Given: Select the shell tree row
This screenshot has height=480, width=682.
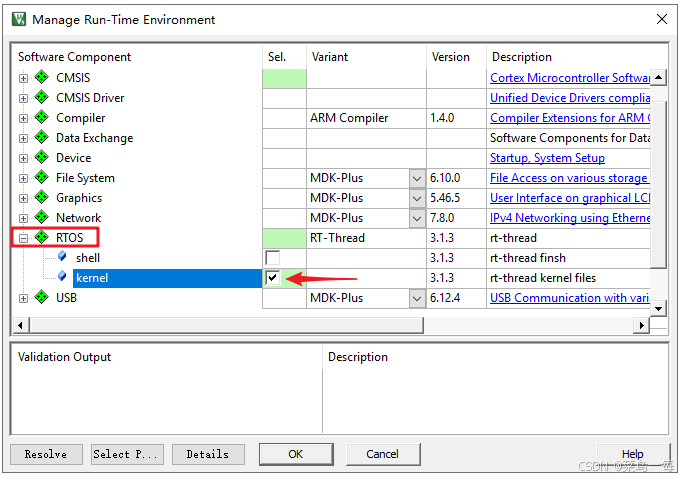Looking at the screenshot, I should click(x=88, y=258).
